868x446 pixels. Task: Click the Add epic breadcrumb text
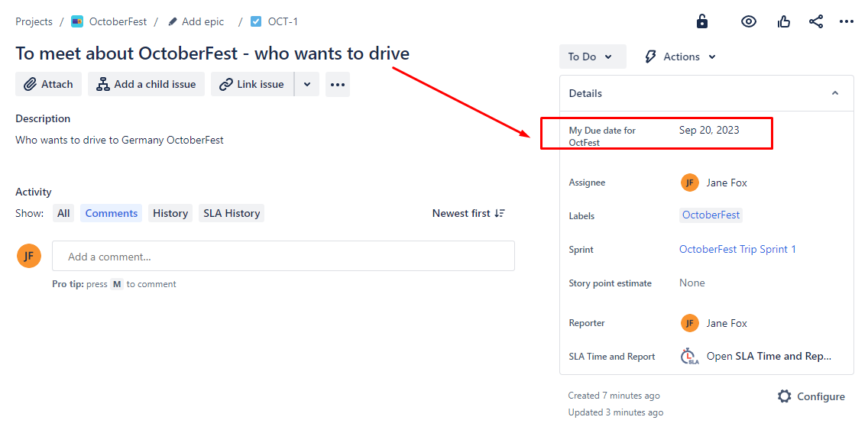(202, 21)
